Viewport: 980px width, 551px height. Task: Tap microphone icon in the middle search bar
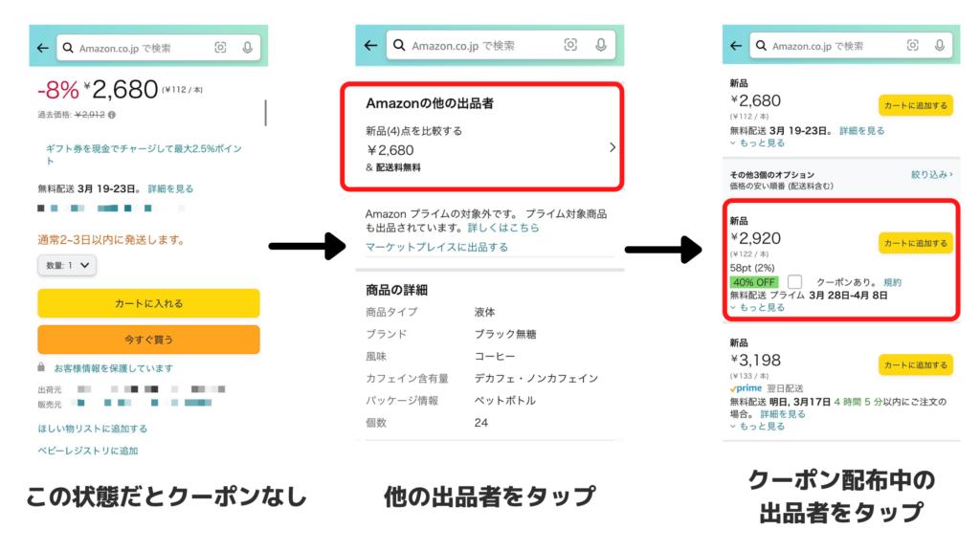click(601, 45)
